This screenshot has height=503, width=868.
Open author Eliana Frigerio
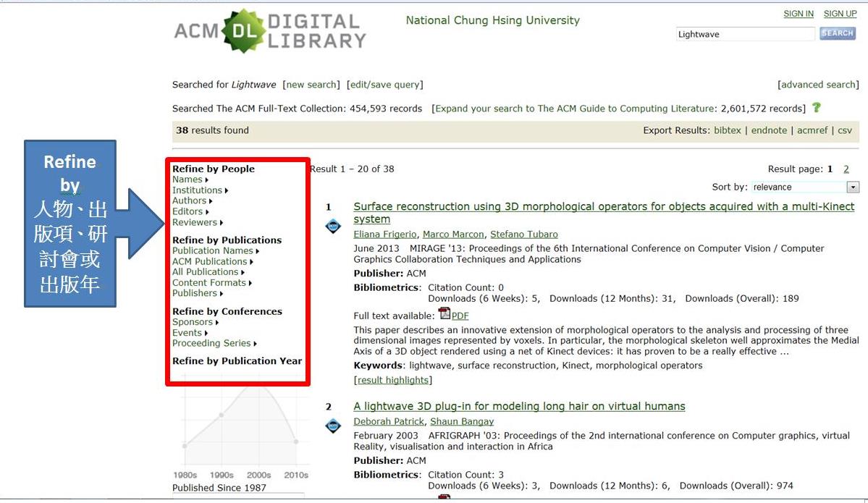(x=384, y=234)
